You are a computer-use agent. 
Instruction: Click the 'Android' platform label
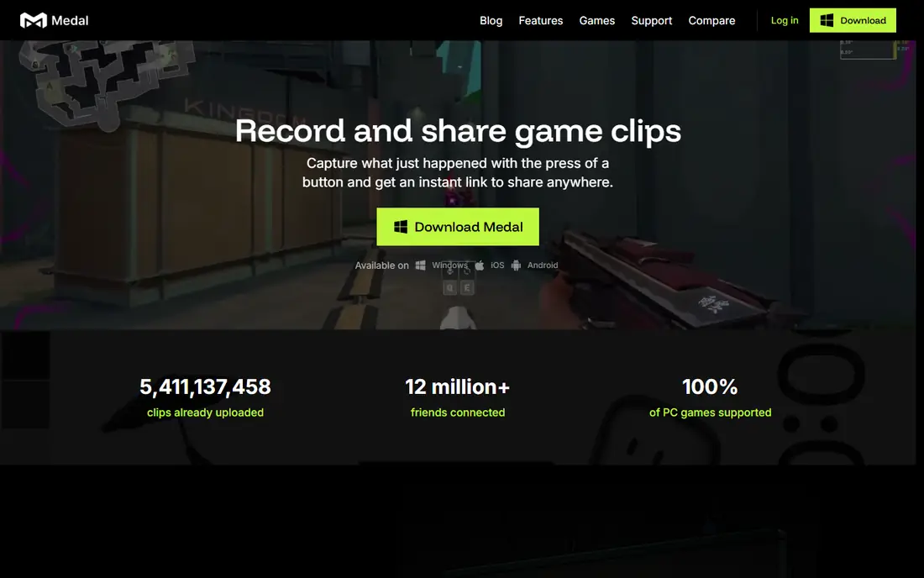(543, 265)
